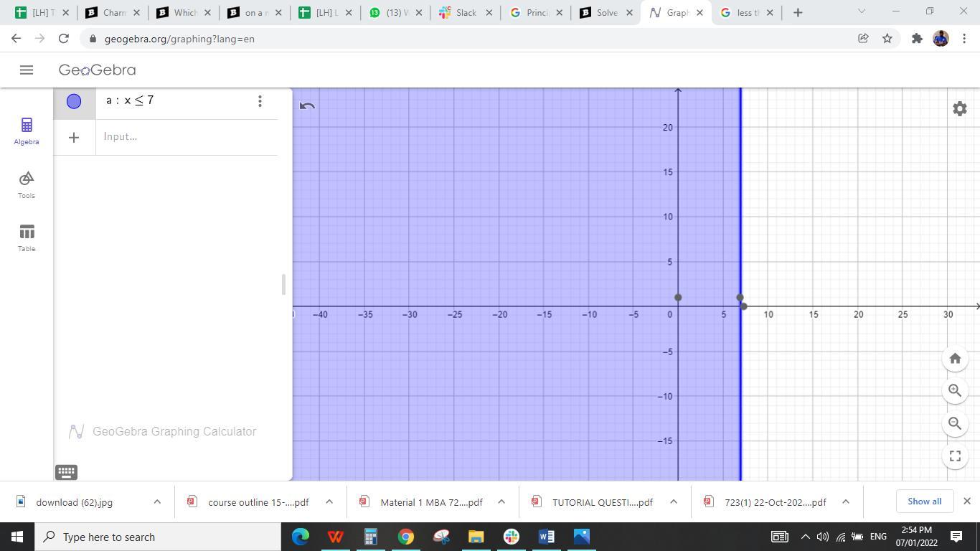Toggle visibility of inequality a

click(x=74, y=101)
